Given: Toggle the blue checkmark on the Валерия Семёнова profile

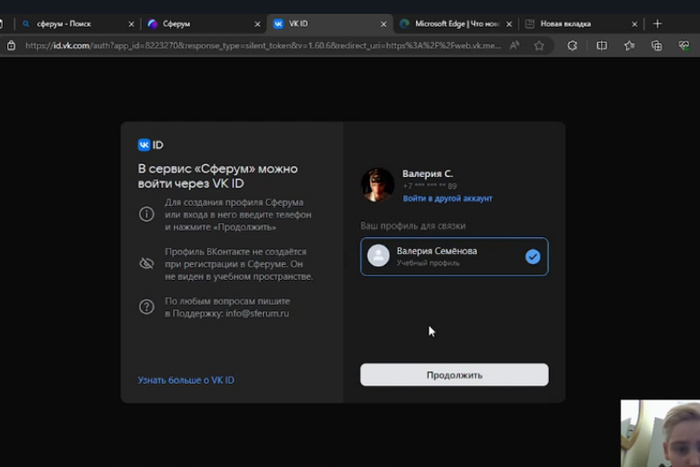Looking at the screenshot, I should click(533, 256).
